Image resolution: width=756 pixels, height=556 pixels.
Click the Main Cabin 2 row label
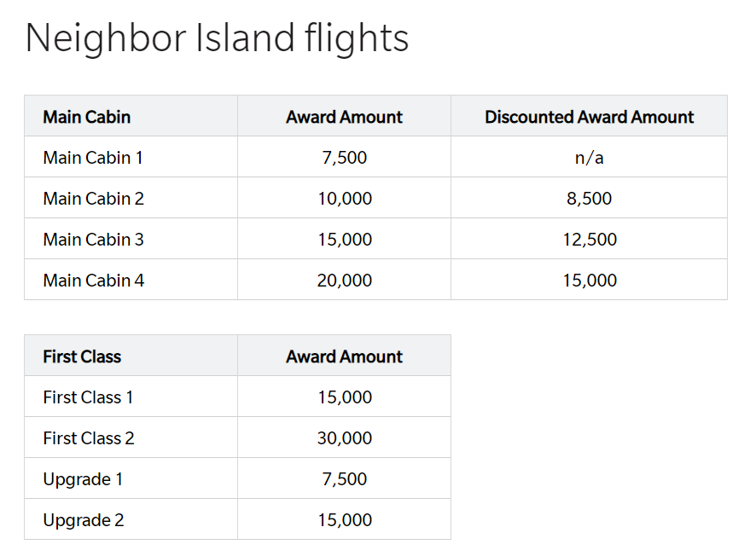94,199
